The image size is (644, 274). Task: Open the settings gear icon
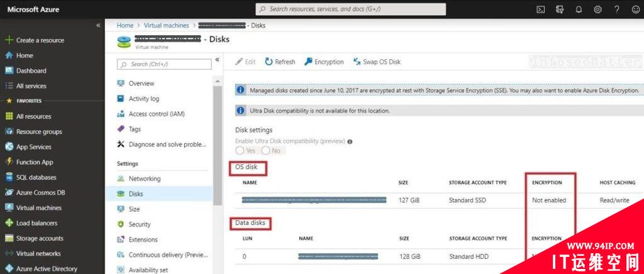[x=597, y=9]
